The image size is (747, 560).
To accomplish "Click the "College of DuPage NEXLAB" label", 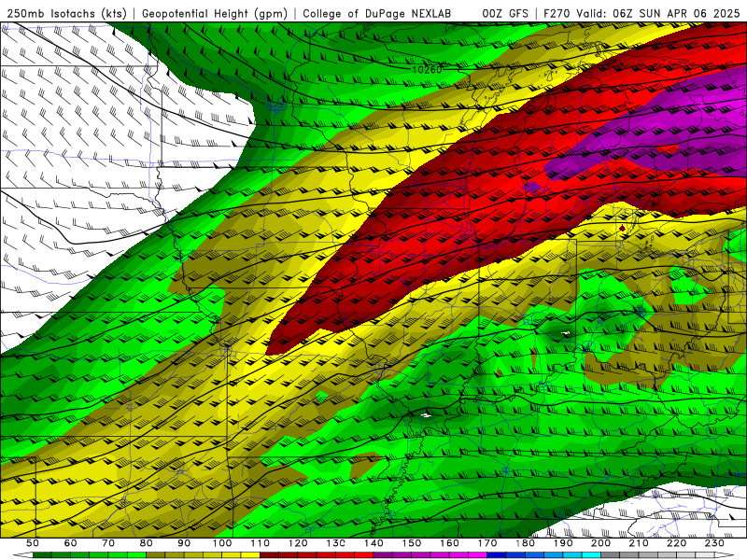I will (x=377, y=14).
